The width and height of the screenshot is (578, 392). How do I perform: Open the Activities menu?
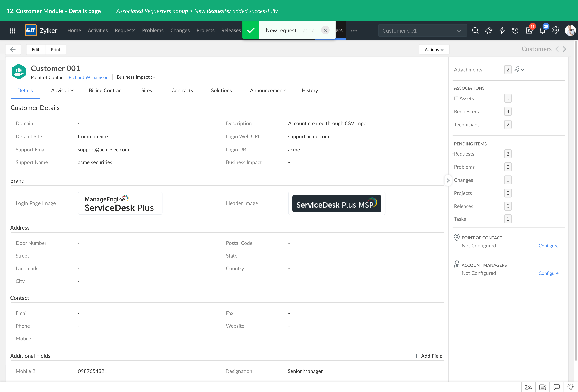click(x=98, y=30)
